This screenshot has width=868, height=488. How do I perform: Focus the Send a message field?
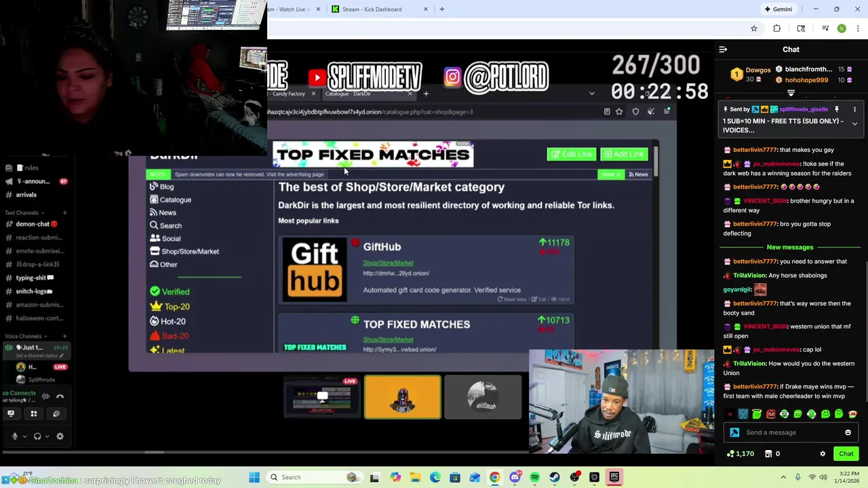(x=790, y=432)
